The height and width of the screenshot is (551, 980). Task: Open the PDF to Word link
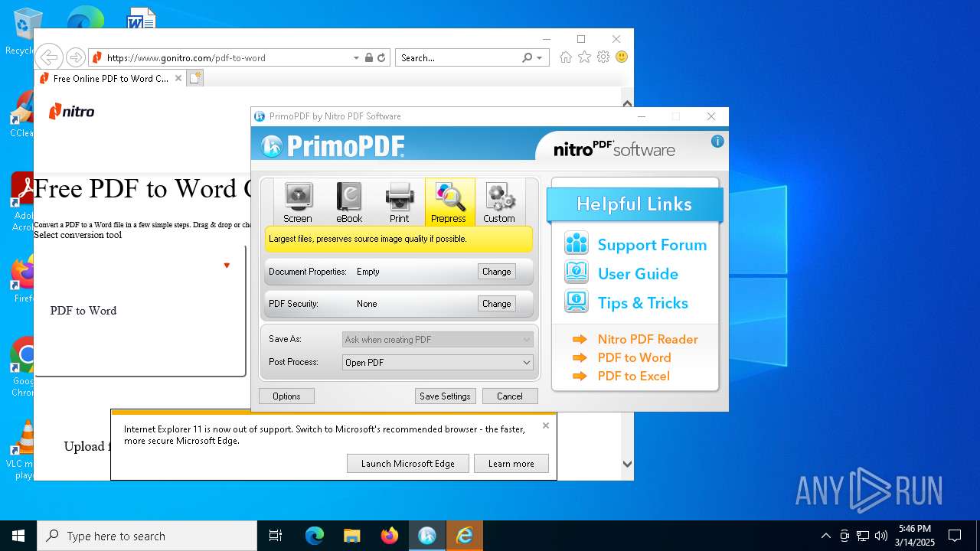(634, 357)
